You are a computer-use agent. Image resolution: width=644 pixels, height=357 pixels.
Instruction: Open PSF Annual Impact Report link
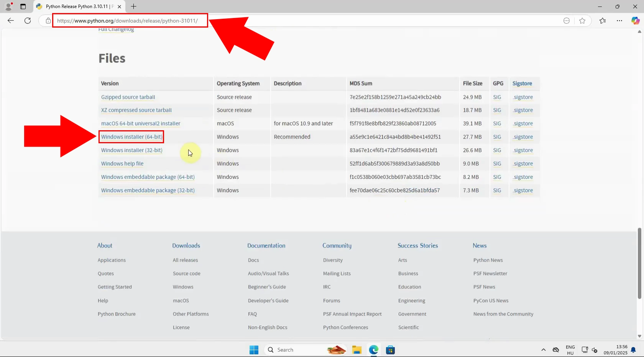pyautogui.click(x=352, y=314)
